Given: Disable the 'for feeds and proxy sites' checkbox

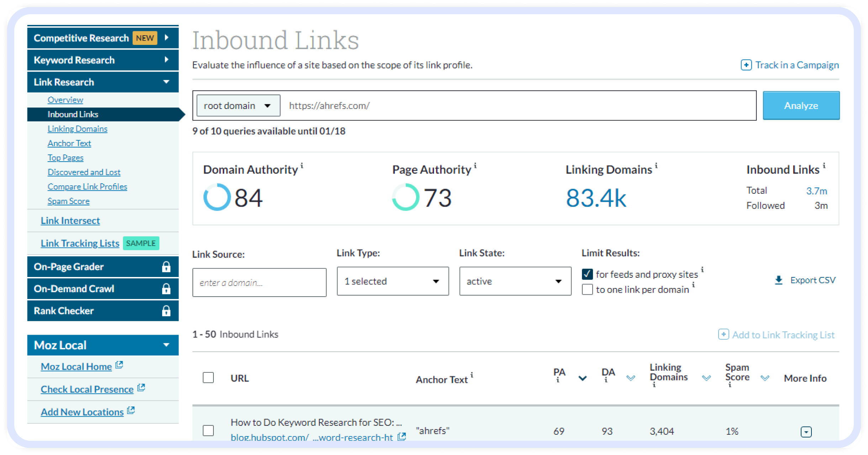Looking at the screenshot, I should click(x=587, y=274).
